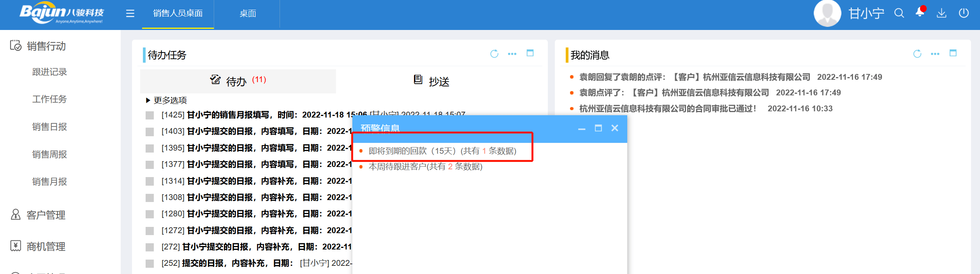Refresh the 待办任务 panel
The width and height of the screenshot is (980, 274).
494,54
